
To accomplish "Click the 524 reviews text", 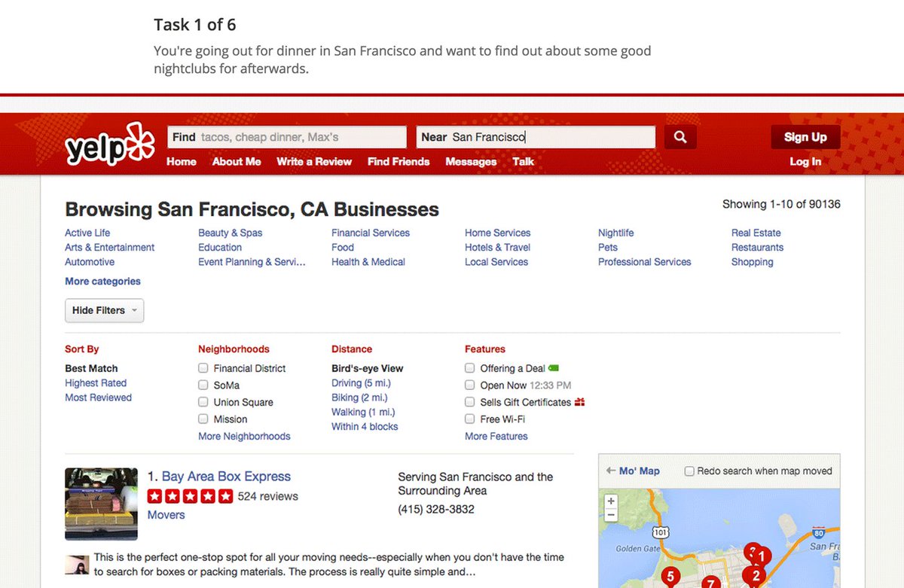I will pos(268,496).
